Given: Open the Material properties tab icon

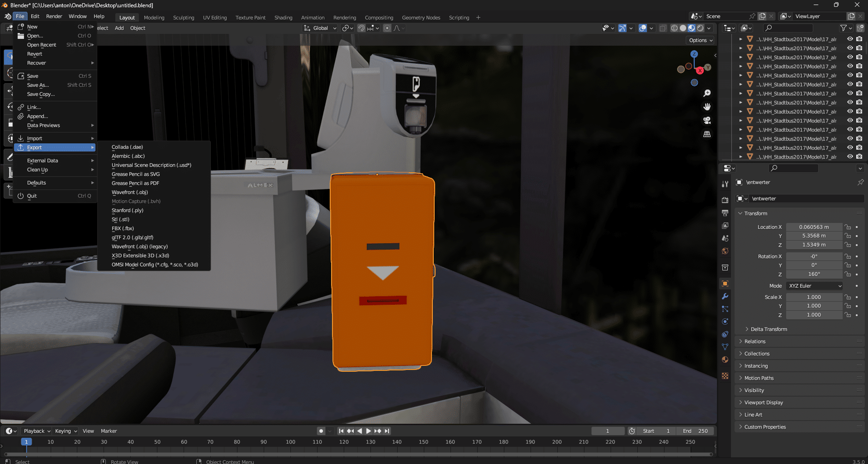Looking at the screenshot, I should tap(725, 360).
